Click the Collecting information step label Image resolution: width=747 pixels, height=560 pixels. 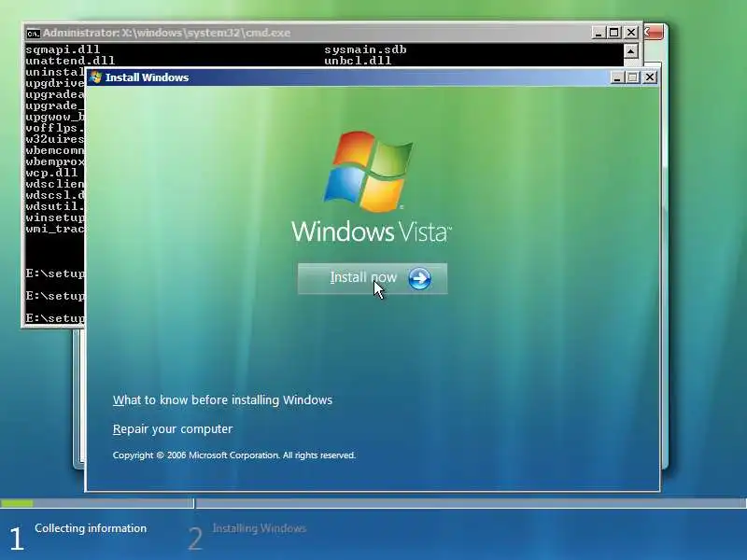coord(91,528)
